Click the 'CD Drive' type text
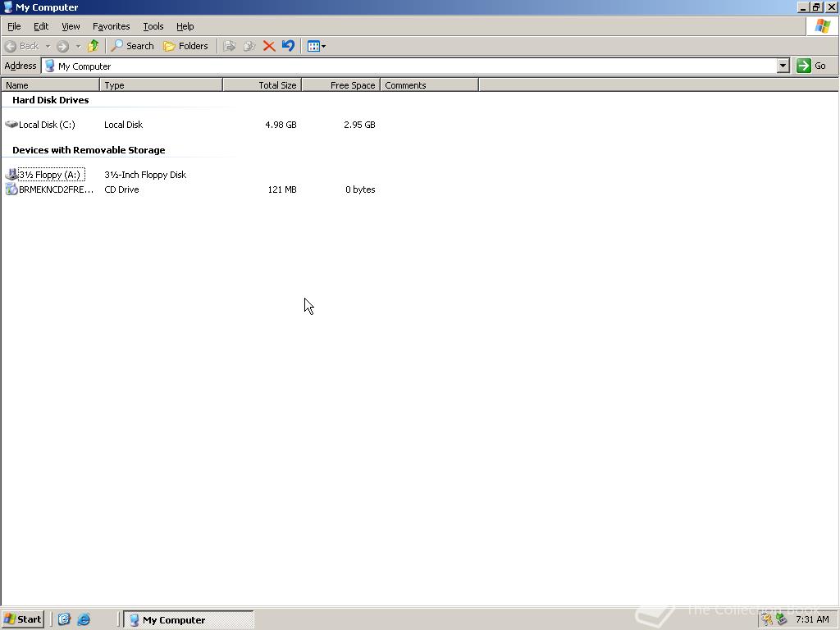 [x=121, y=189]
